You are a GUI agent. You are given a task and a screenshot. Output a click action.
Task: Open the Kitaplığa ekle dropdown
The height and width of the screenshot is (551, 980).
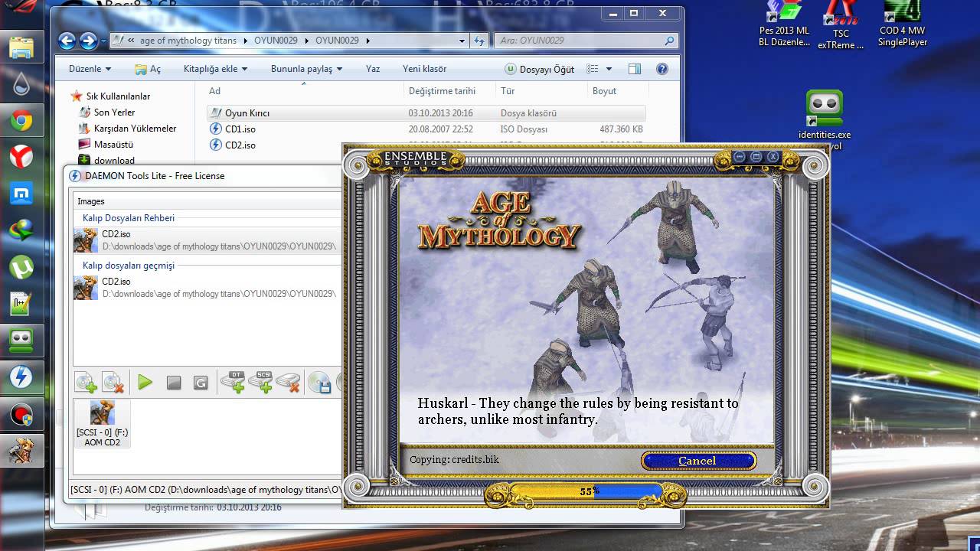215,69
